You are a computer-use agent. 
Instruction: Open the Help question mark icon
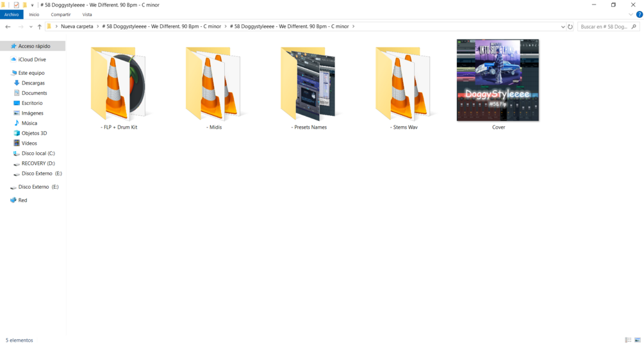(640, 14)
